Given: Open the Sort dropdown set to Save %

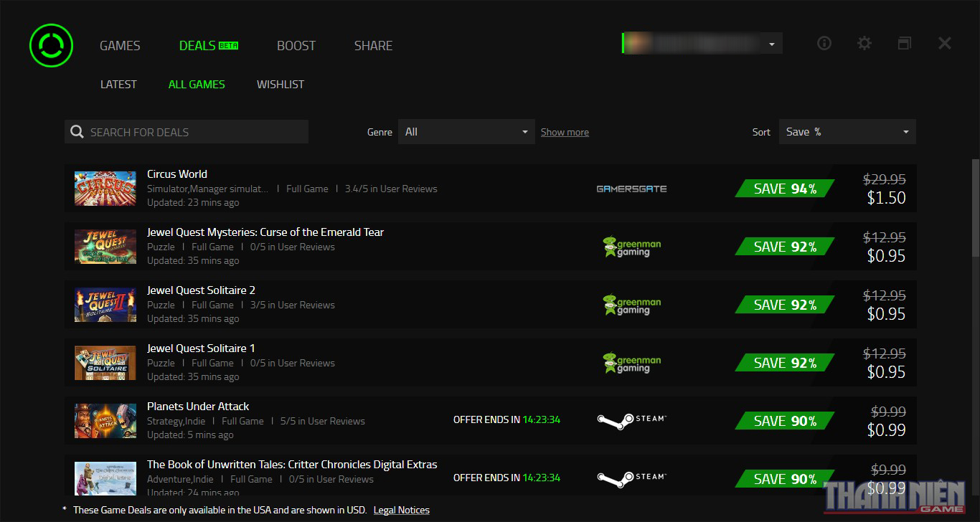Looking at the screenshot, I should (847, 132).
